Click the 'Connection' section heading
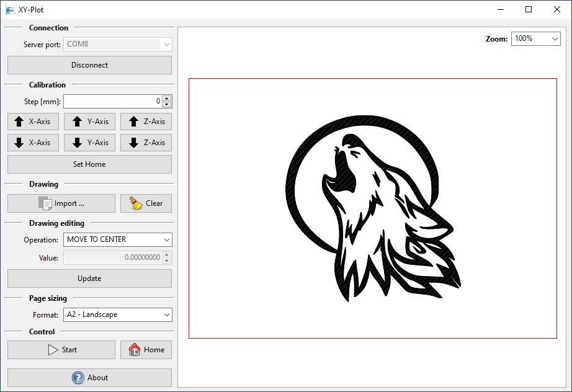This screenshot has width=572, height=392. click(48, 28)
